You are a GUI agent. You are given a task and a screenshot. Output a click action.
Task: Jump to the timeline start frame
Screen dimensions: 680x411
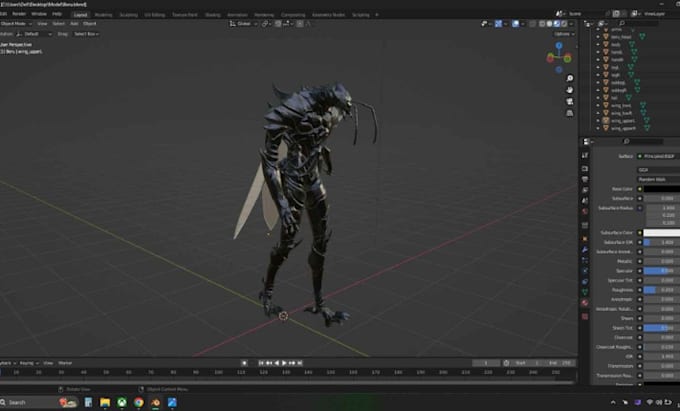click(261, 363)
